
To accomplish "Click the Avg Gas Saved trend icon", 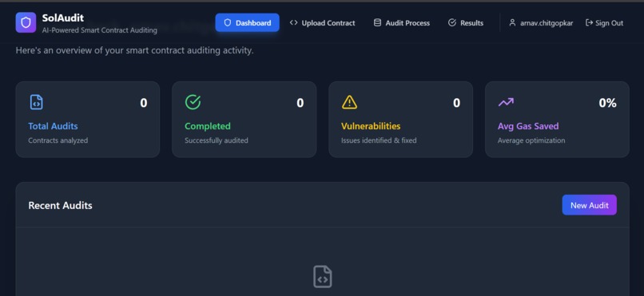I will pos(506,102).
